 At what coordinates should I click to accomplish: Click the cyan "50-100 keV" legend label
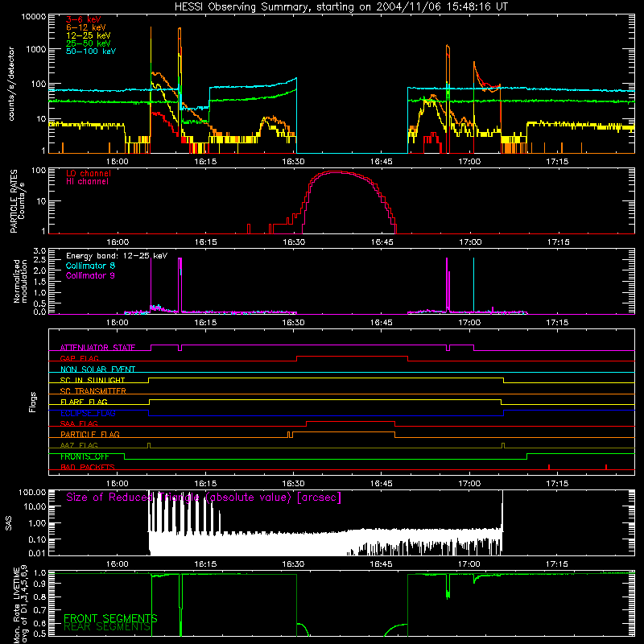tap(91, 52)
